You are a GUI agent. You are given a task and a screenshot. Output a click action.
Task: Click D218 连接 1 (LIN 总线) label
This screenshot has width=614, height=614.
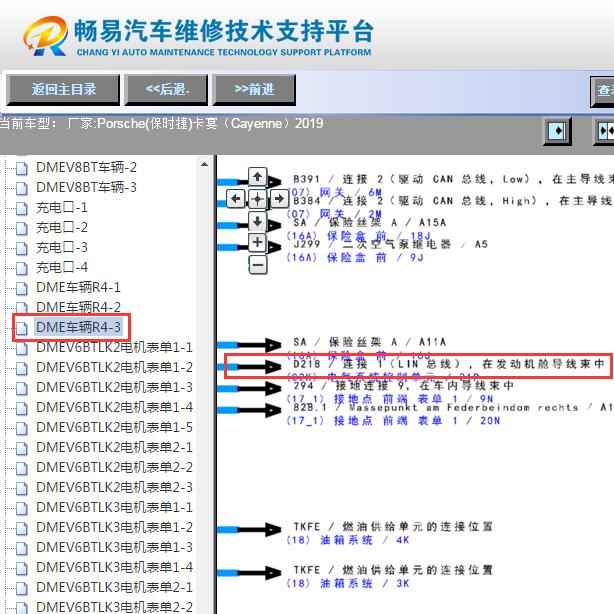point(450,364)
